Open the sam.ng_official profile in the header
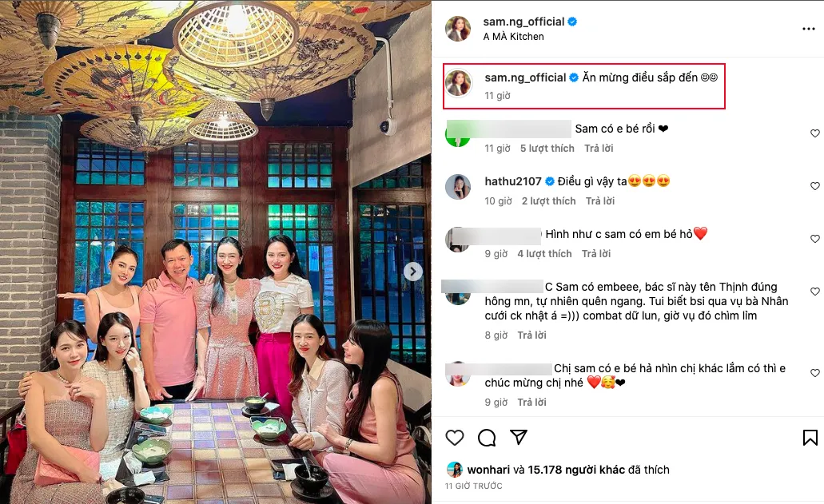Image resolution: width=824 pixels, height=504 pixels. point(524,22)
